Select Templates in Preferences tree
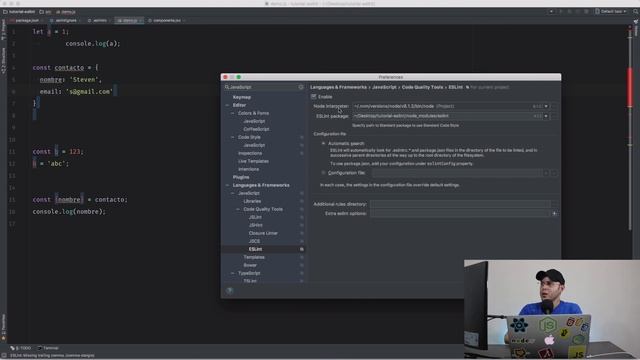 click(254, 257)
